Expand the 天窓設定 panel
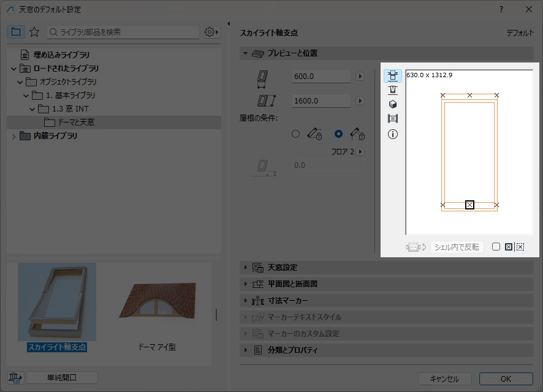The width and height of the screenshot is (543, 392). pyautogui.click(x=246, y=268)
